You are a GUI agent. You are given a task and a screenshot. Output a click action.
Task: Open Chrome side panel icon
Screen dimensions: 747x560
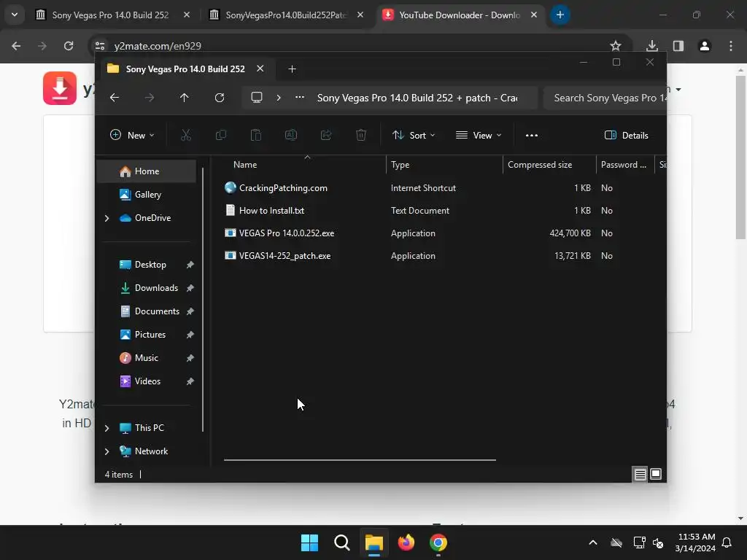point(678,46)
